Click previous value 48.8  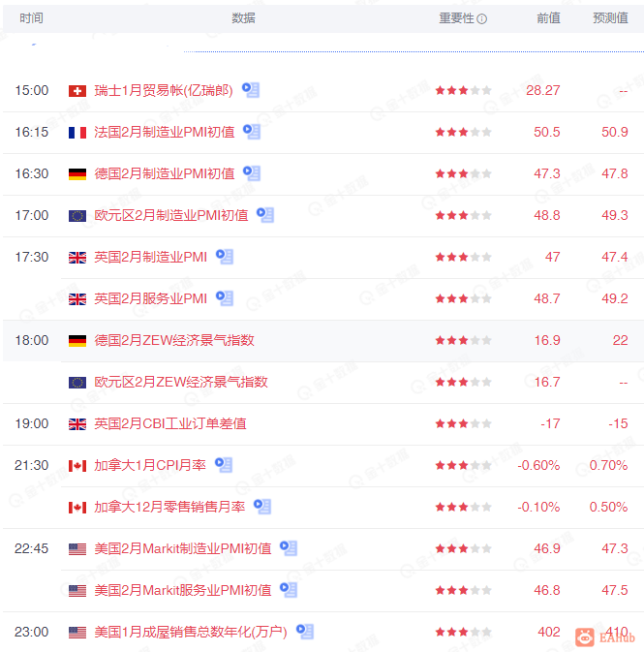tap(547, 215)
